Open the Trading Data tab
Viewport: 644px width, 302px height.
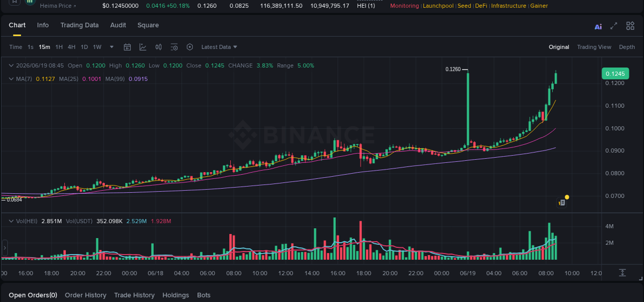[79, 25]
